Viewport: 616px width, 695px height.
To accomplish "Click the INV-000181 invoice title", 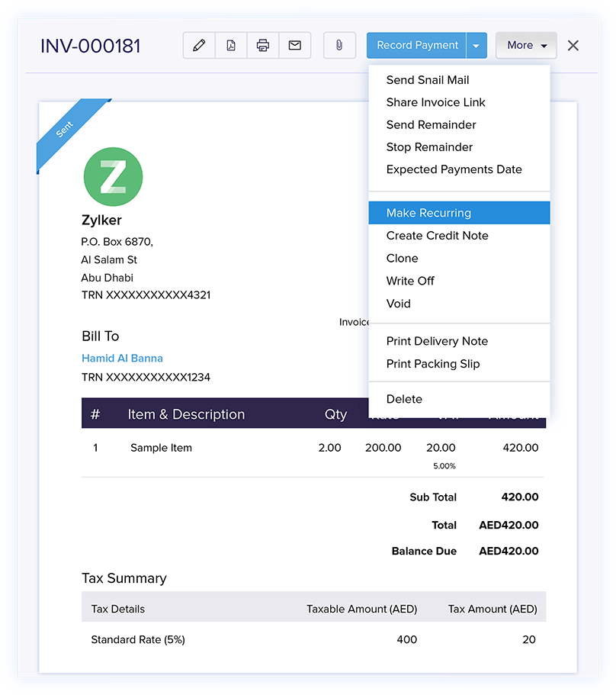I will coord(90,46).
